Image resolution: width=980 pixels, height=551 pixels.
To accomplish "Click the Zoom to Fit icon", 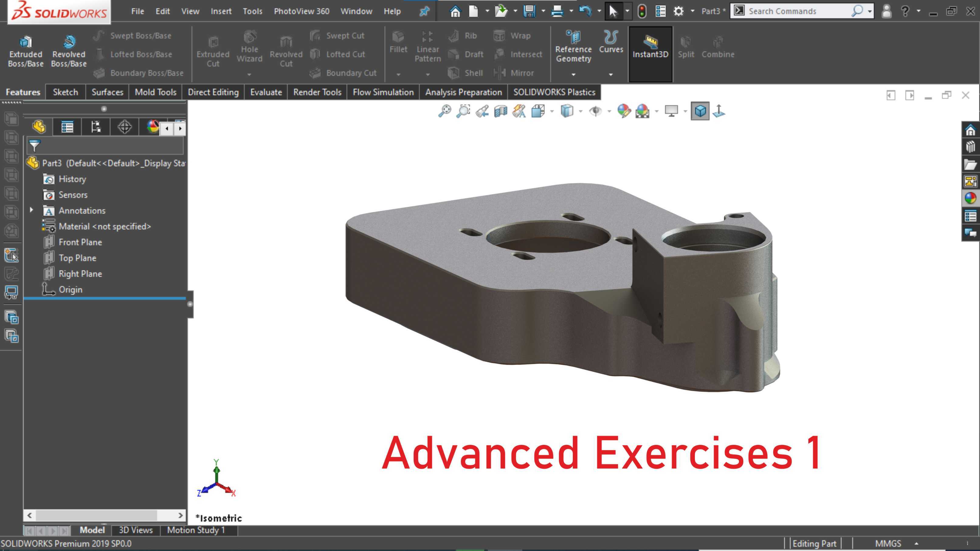I will pos(444,111).
